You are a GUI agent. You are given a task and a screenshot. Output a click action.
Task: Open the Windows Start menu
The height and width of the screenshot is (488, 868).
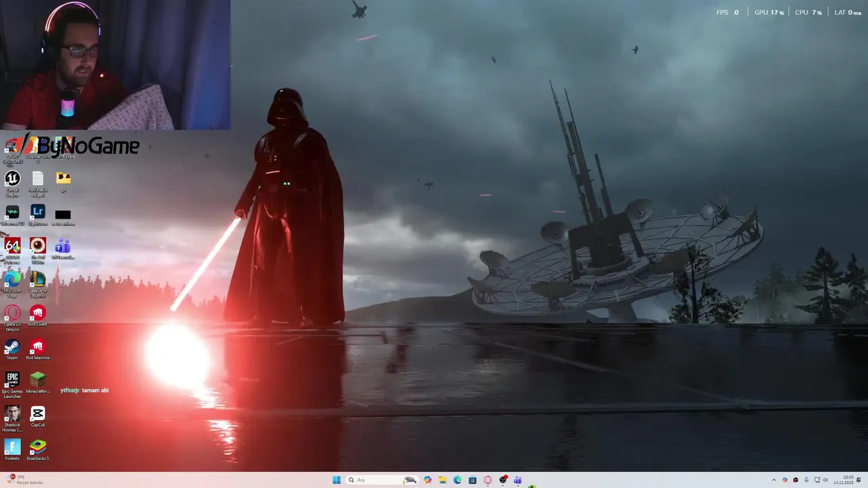point(336,480)
